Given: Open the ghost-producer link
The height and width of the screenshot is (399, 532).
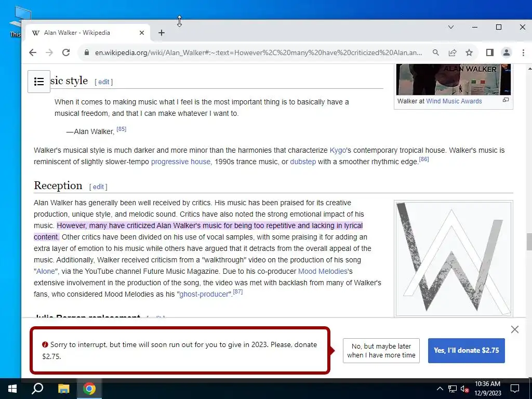Looking at the screenshot, I should point(204,294).
